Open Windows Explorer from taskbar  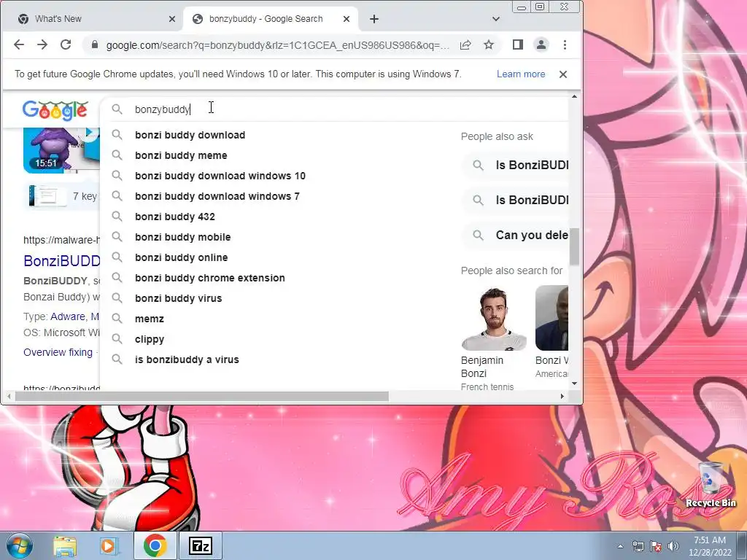pos(65,546)
